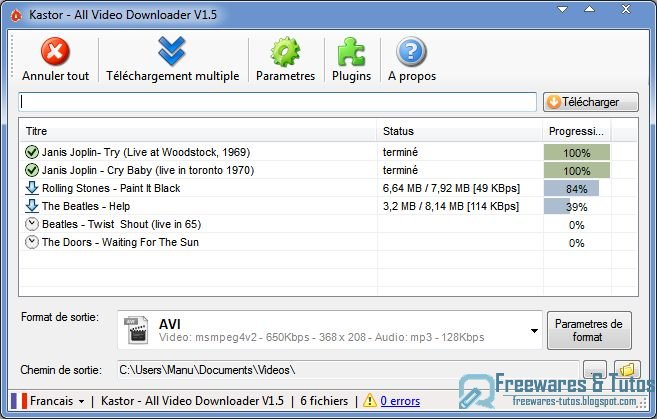
Task: Click the Chemin de sortie path field
Action: pos(348,370)
